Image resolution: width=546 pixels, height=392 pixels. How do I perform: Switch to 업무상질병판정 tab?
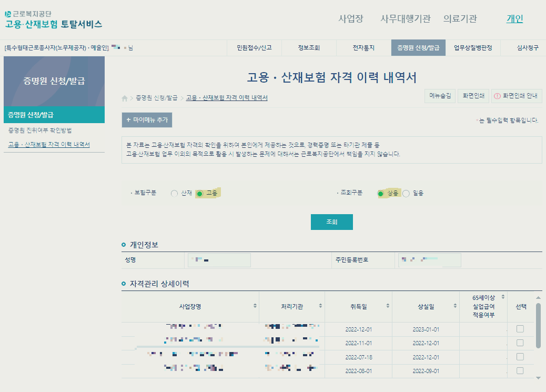click(x=473, y=48)
